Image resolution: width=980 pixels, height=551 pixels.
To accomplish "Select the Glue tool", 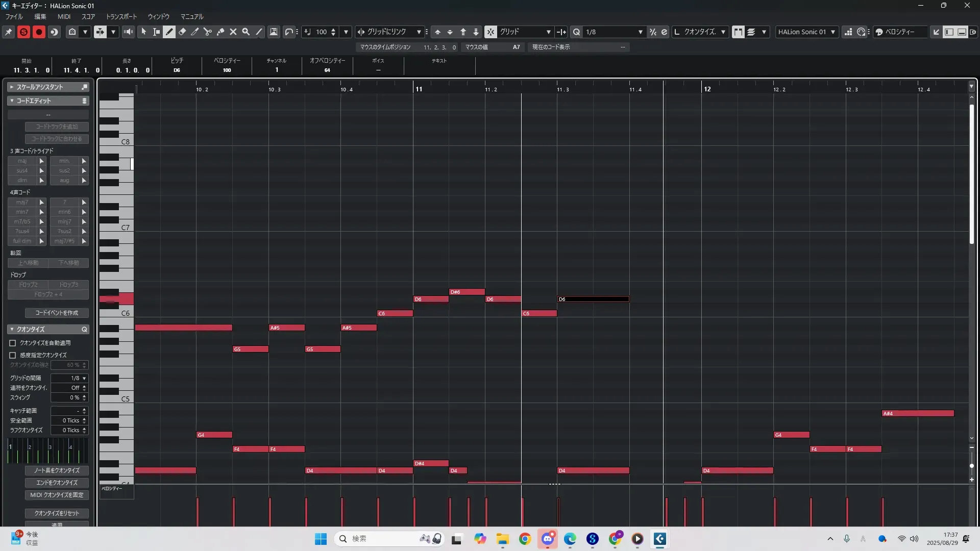I will tap(220, 32).
